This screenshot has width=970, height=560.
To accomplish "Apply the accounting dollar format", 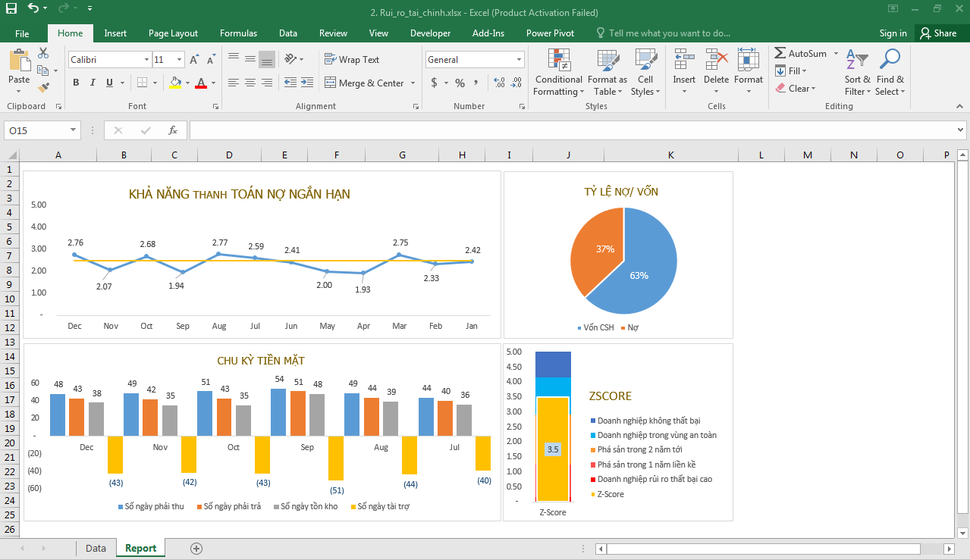I will (434, 83).
